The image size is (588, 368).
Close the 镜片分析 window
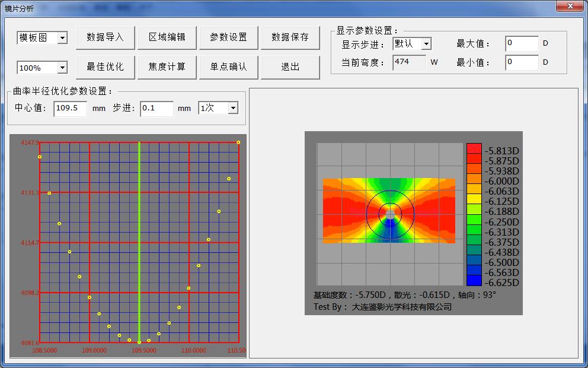pyautogui.click(x=571, y=6)
